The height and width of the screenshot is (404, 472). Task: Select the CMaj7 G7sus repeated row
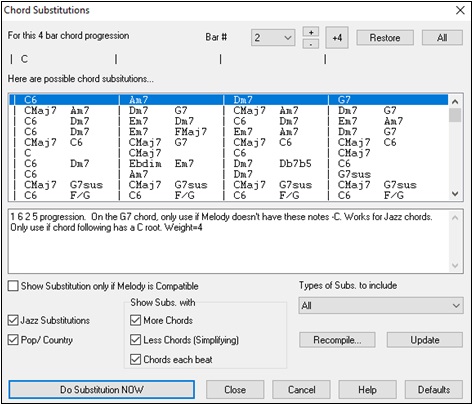point(229,185)
